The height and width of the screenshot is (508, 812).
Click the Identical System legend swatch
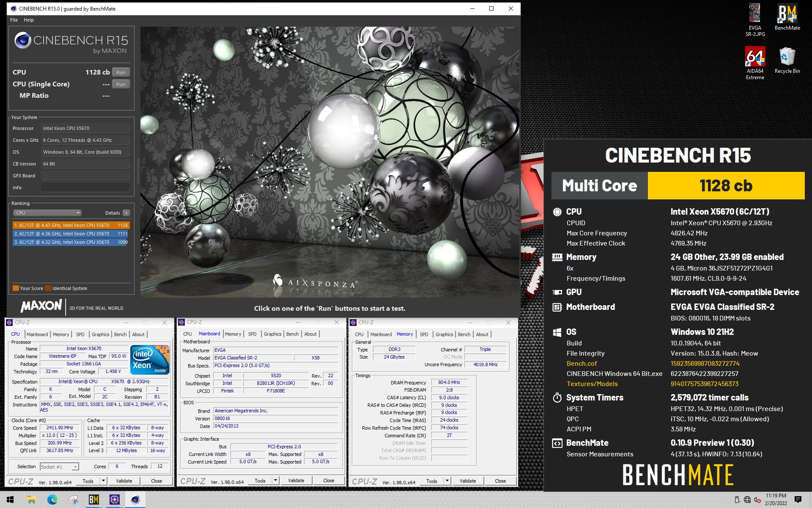tap(48, 288)
